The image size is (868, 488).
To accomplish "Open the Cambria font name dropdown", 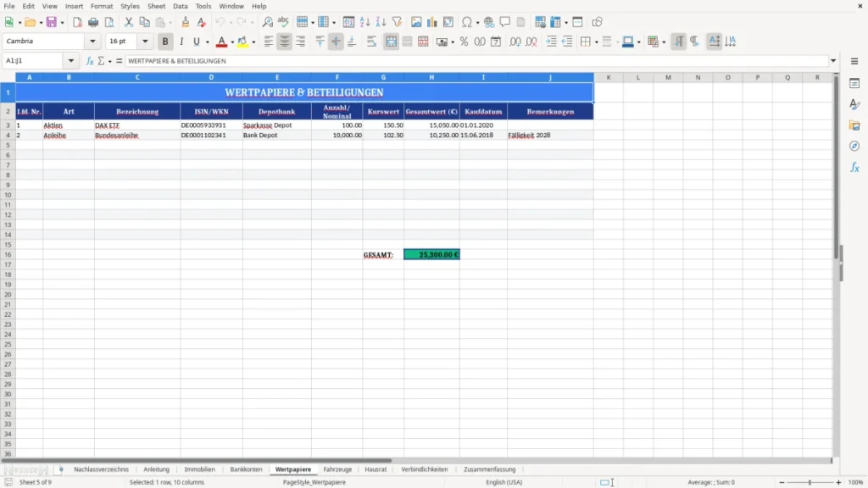I will click(x=92, y=41).
